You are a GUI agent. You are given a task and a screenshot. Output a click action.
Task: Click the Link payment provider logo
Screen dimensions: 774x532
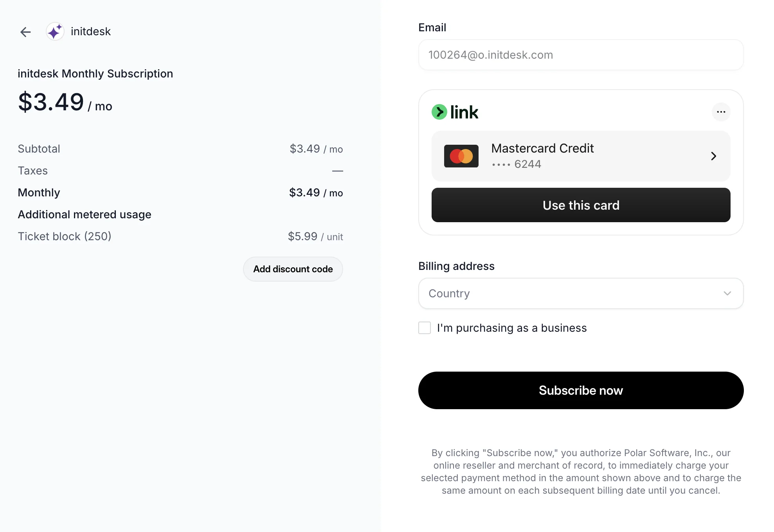pyautogui.click(x=455, y=112)
